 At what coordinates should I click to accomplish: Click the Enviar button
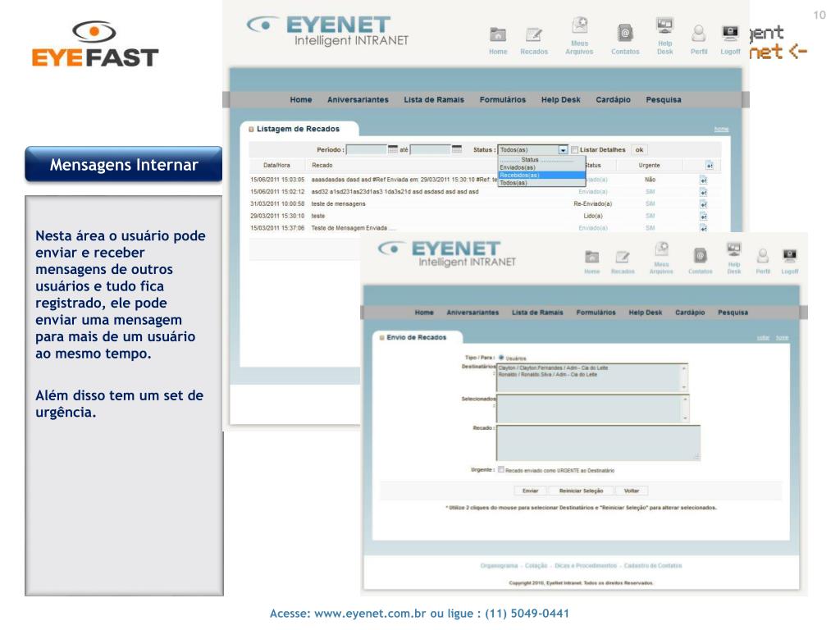point(531,491)
